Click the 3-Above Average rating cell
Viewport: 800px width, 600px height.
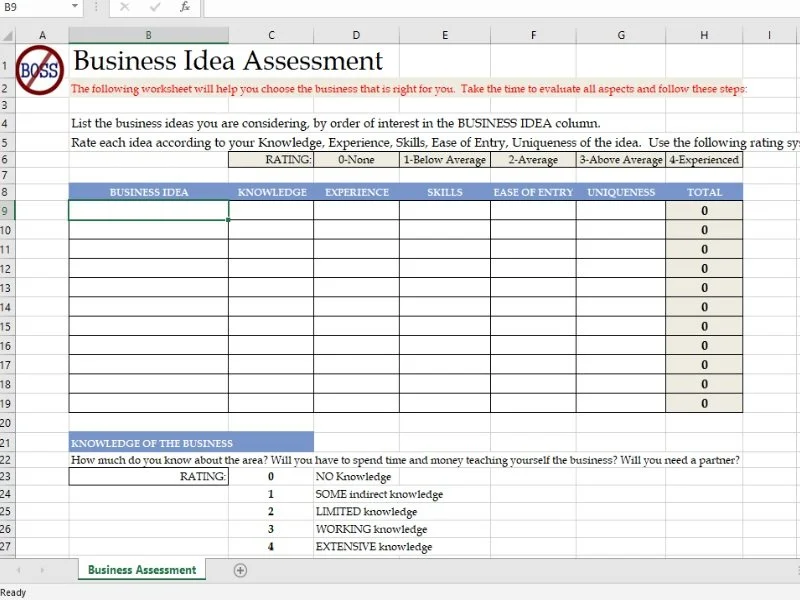tap(621, 160)
